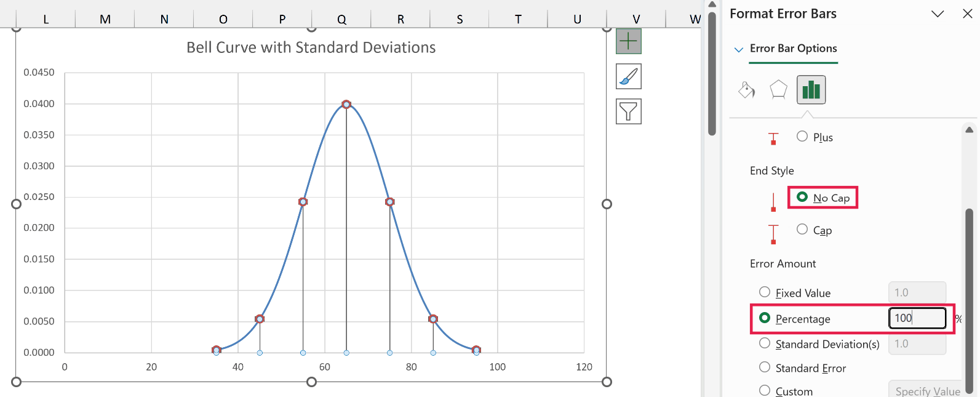The image size is (980, 397).
Task: Click the y-axis label 0.0450
Action: [x=39, y=73]
